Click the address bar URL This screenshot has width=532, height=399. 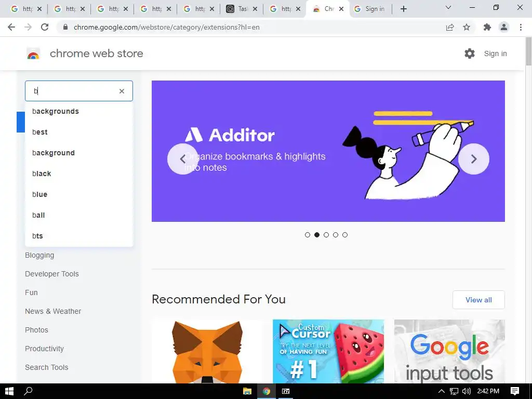pyautogui.click(x=167, y=27)
